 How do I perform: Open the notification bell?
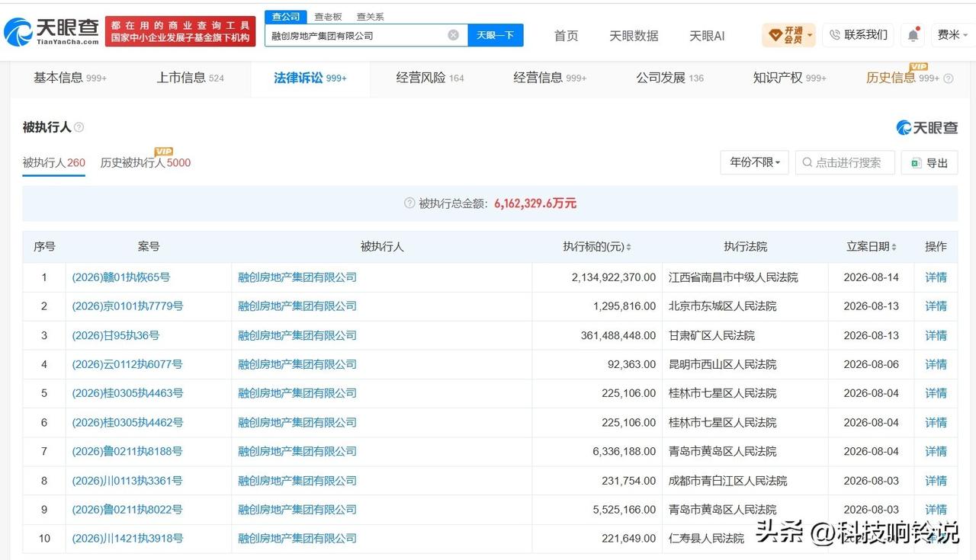[x=913, y=35]
